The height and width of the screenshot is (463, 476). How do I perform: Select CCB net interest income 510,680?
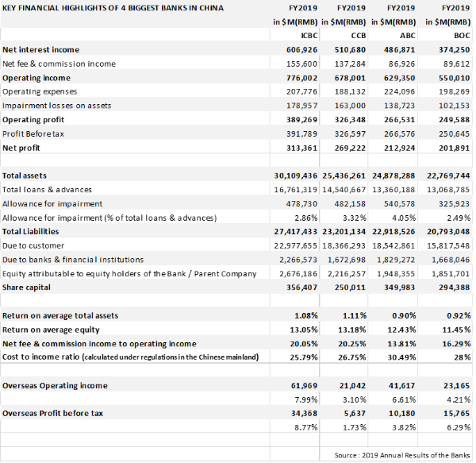(x=351, y=50)
